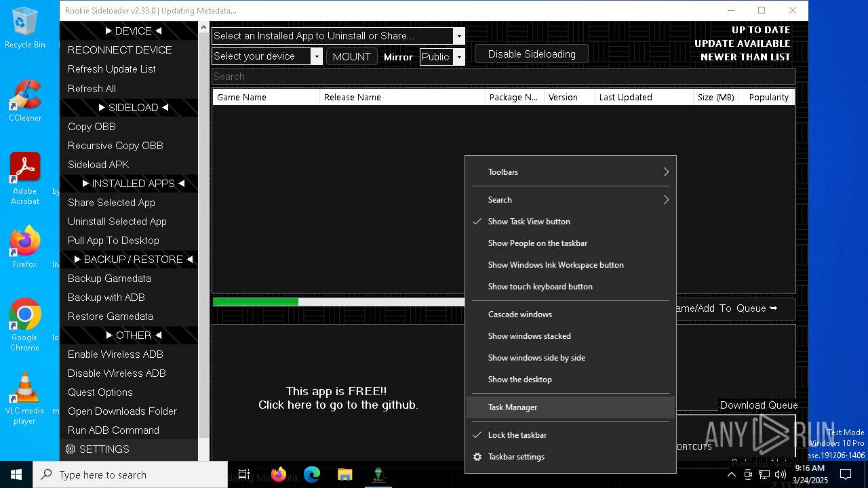This screenshot has height=488, width=868.
Task: Click Enable Wireless ADB
Action: point(129,354)
